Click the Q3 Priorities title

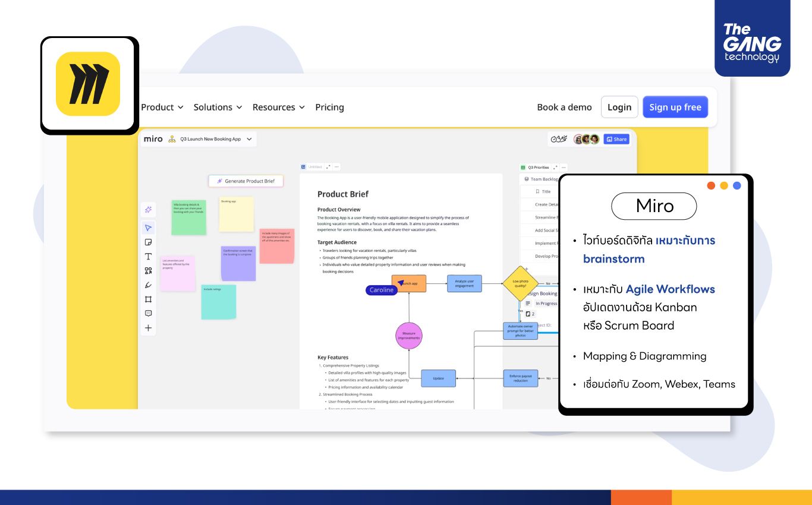[x=539, y=168]
